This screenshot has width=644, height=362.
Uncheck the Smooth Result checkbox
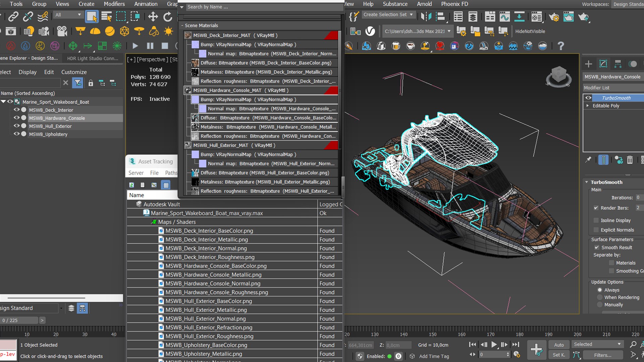[x=597, y=247]
